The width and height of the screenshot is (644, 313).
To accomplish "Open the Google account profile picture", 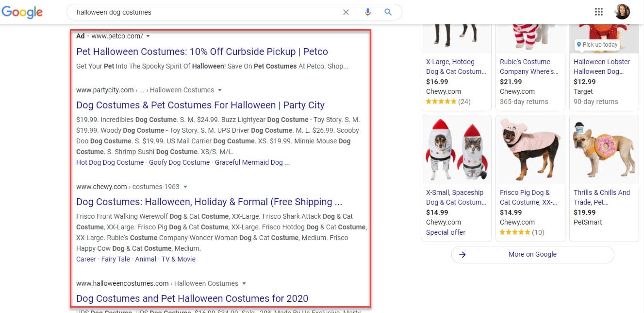I will (x=622, y=12).
